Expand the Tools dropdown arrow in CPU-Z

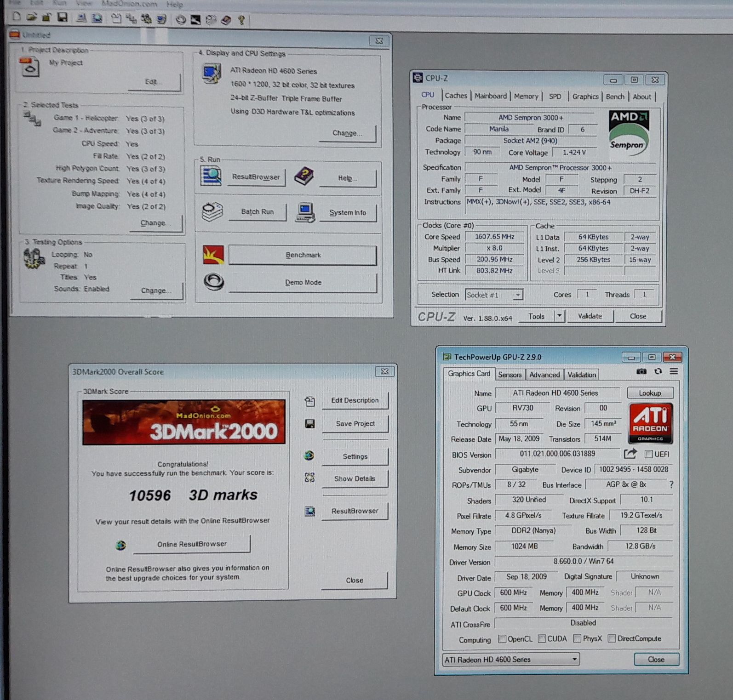559,316
